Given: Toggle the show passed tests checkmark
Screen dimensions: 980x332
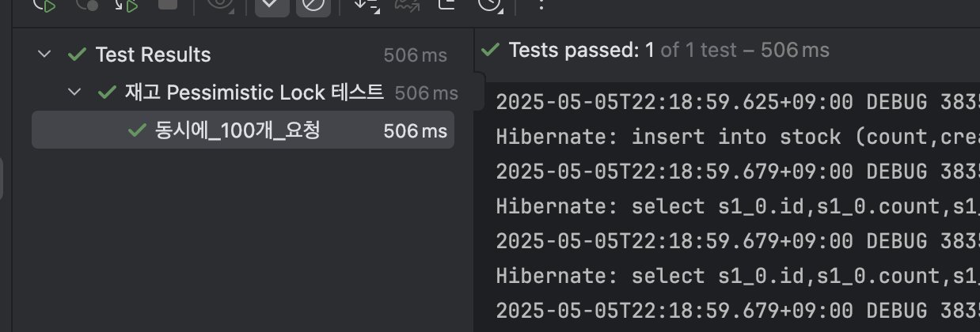Looking at the screenshot, I should [x=272, y=4].
